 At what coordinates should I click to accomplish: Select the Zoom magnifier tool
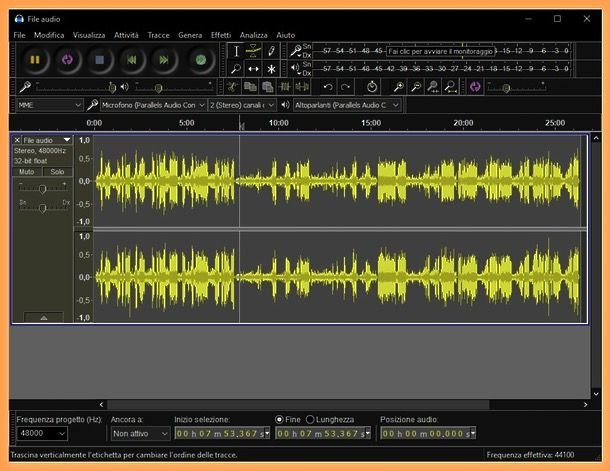point(236,69)
